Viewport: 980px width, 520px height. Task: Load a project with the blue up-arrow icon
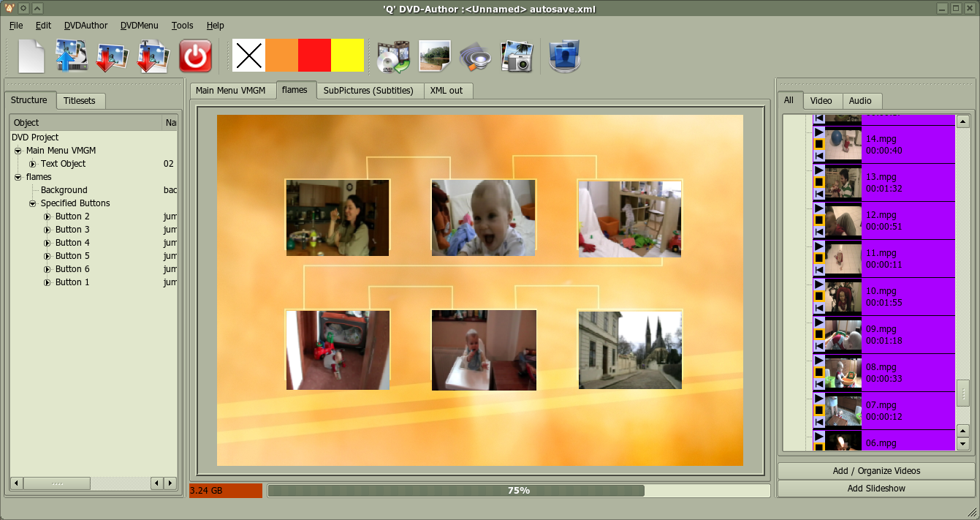point(72,56)
